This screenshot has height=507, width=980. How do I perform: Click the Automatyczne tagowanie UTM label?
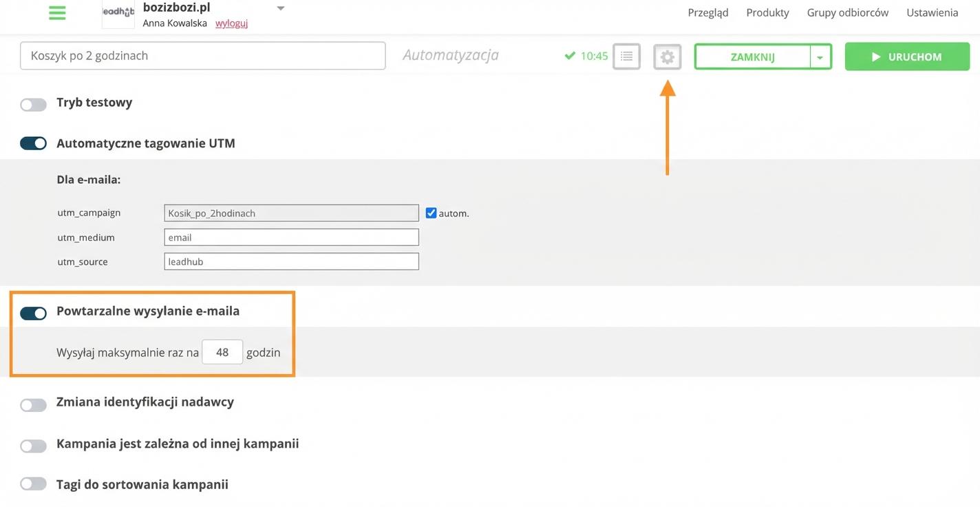(146, 143)
